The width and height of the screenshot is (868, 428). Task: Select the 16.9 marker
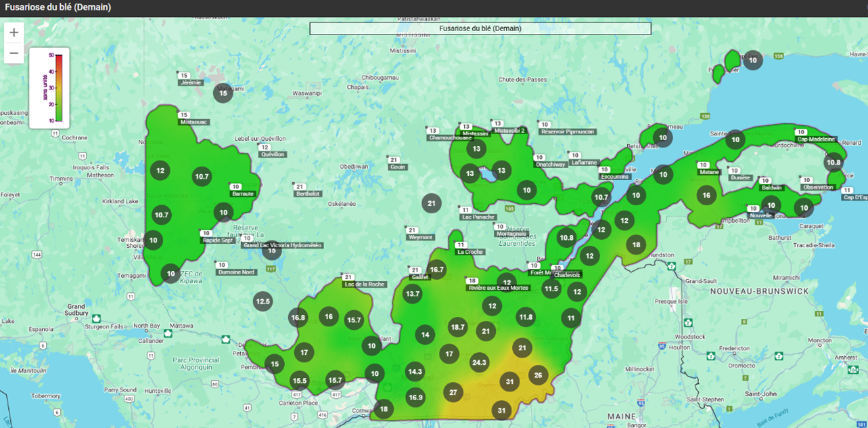coord(415,397)
